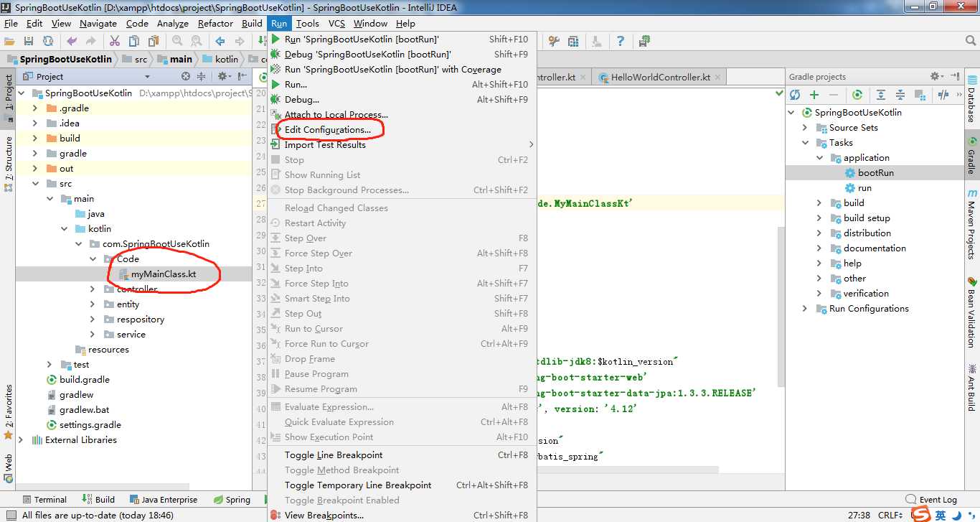Switch to HelloWorldController.kt tab
This screenshot has height=522, width=980.
(x=660, y=78)
